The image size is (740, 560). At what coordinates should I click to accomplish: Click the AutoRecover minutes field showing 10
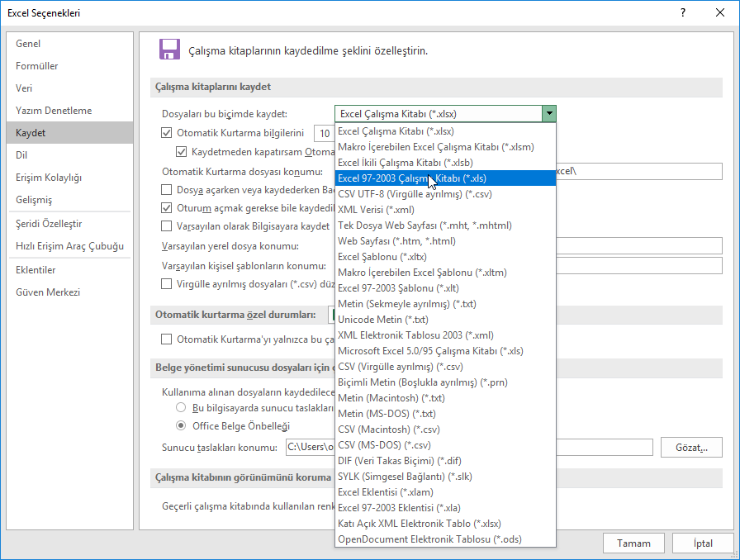[325, 134]
